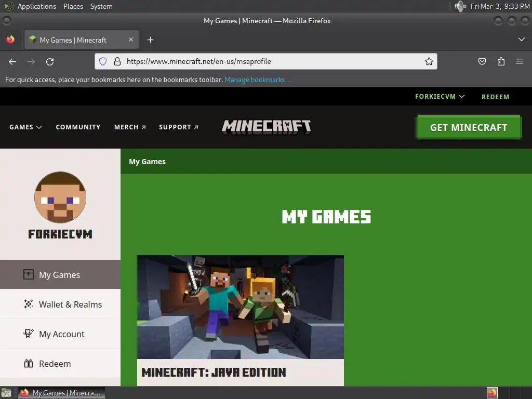The height and width of the screenshot is (399, 532).
Task: Click the Minecraft: Java Edition title
Action: click(x=214, y=373)
